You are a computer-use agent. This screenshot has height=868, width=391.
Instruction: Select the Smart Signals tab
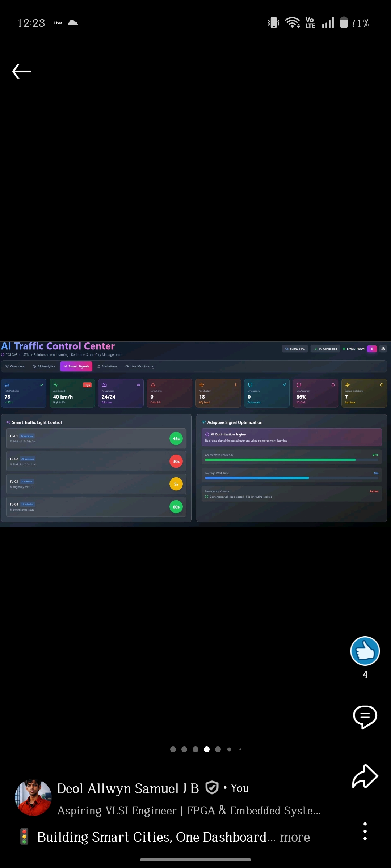76,366
